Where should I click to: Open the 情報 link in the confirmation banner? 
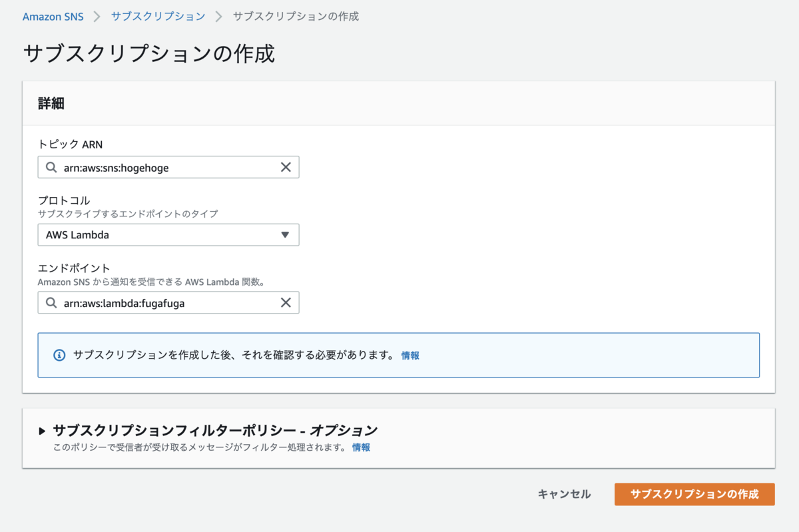pyautogui.click(x=410, y=355)
